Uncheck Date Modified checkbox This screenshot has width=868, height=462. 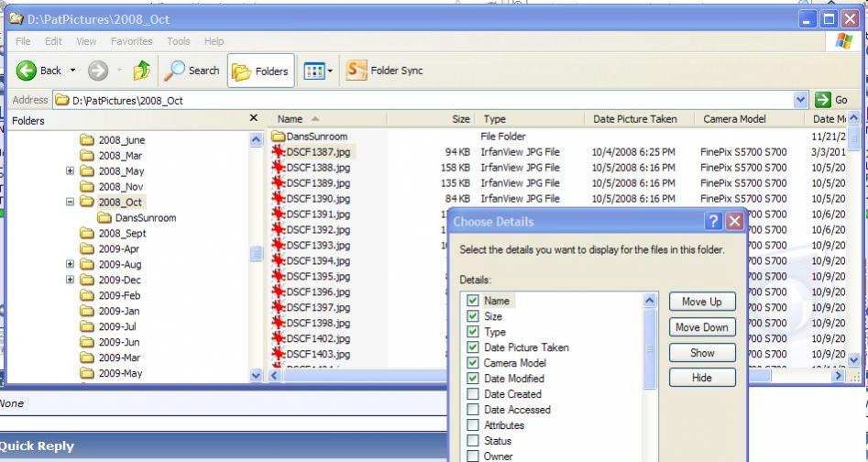(x=472, y=378)
